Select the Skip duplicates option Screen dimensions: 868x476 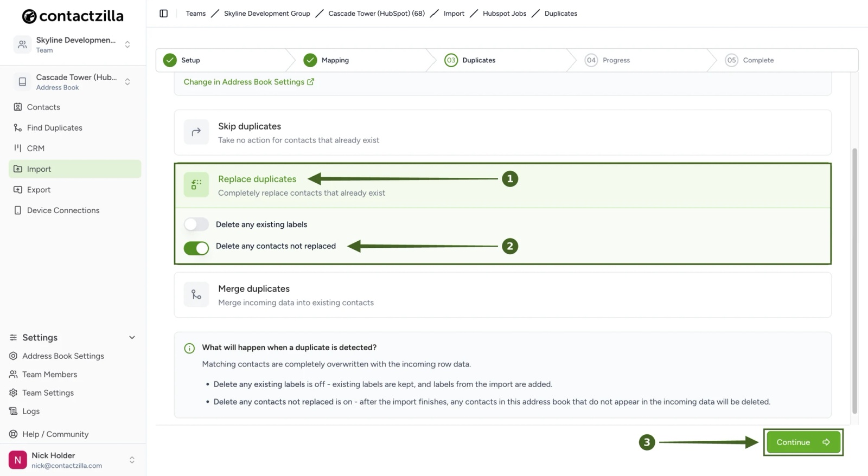pos(502,132)
